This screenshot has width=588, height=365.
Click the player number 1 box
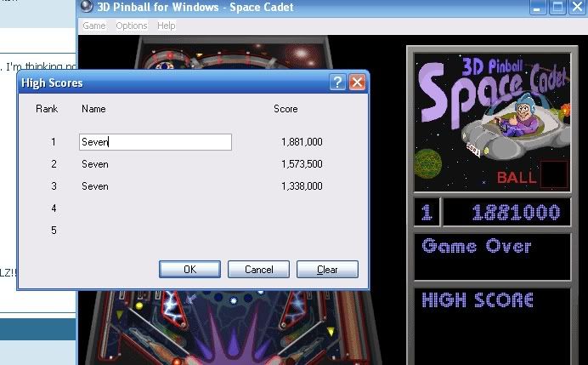click(x=427, y=212)
